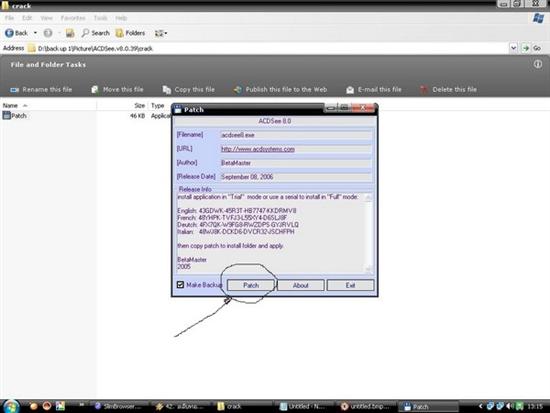Open the acdsystems URL link
Screen dimensions: 550x413
[x=257, y=149]
